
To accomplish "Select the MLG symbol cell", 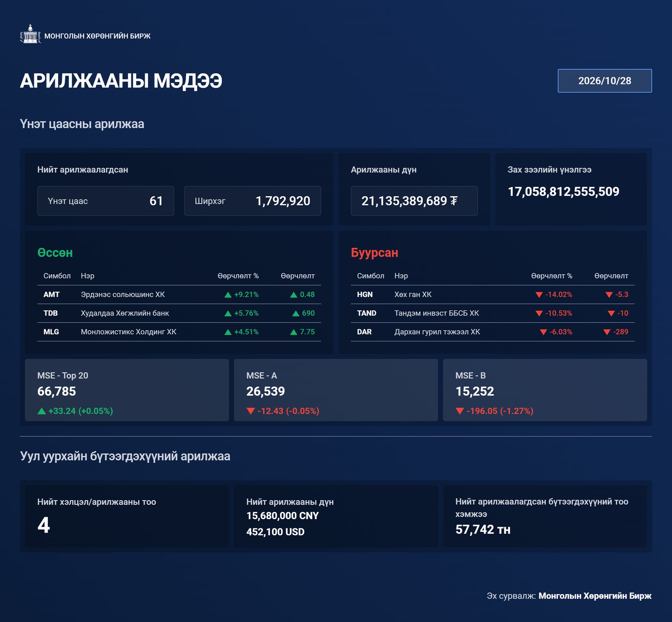I will pyautogui.click(x=51, y=332).
